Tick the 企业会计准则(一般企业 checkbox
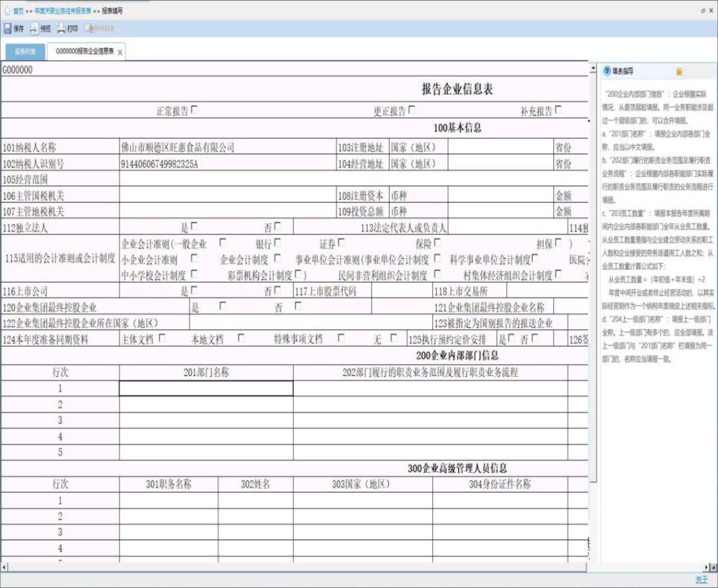The image size is (718, 588). click(223, 243)
